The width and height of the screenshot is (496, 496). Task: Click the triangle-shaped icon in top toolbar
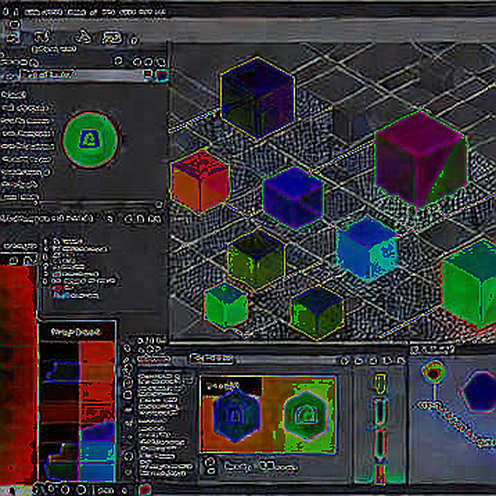coord(83,37)
